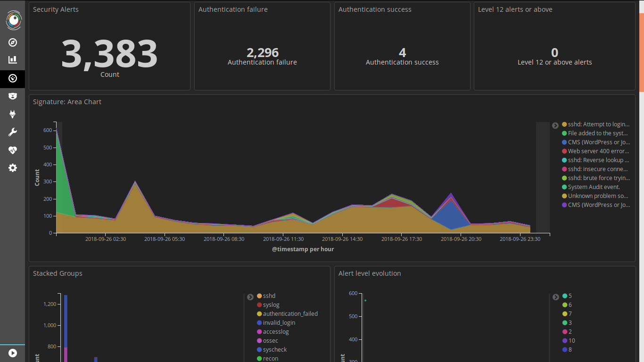Select alert level 10 legend entry
Image resolution: width=644 pixels, height=362 pixels.
569,341
